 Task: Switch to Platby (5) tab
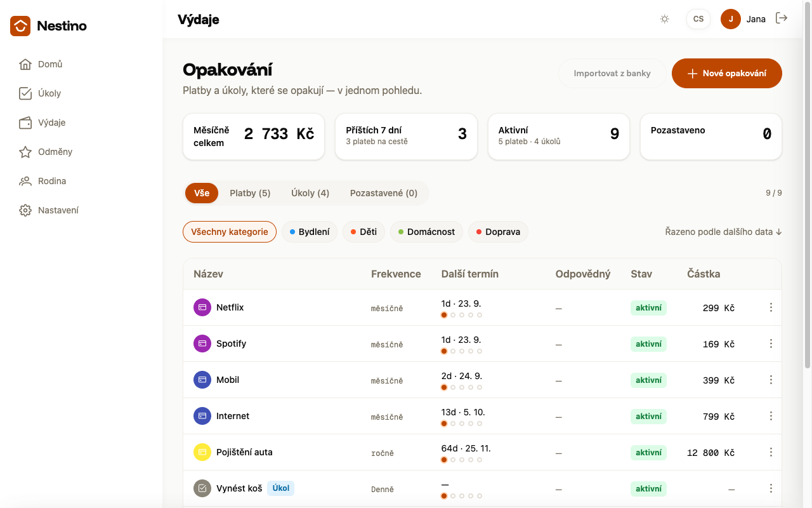(250, 193)
